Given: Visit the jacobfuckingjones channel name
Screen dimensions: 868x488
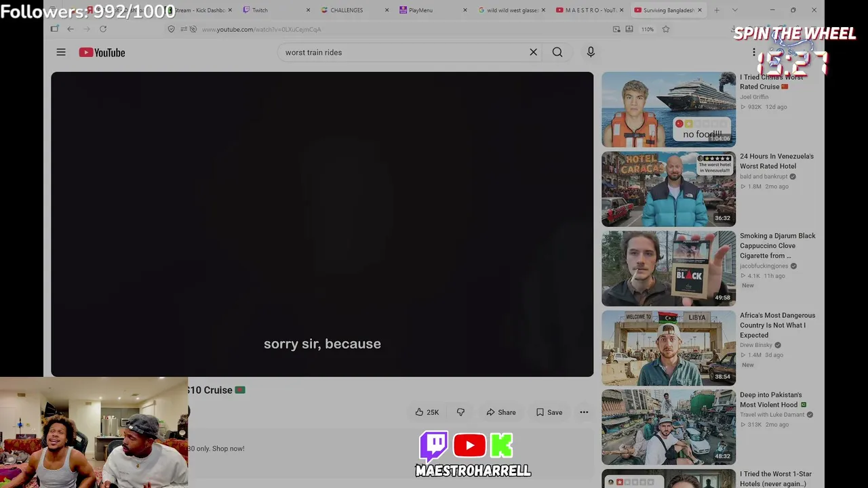Looking at the screenshot, I should [x=764, y=266].
